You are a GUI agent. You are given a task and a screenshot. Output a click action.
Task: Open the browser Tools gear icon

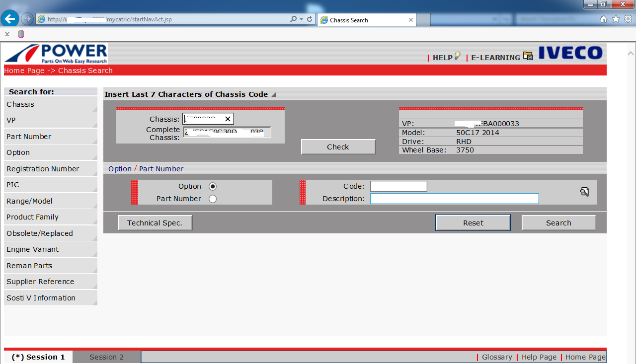628,19
